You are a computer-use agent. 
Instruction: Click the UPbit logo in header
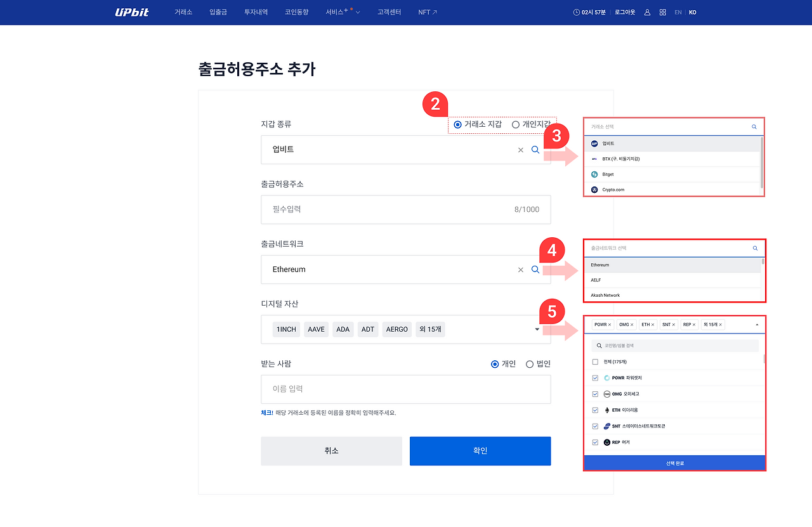coord(132,12)
